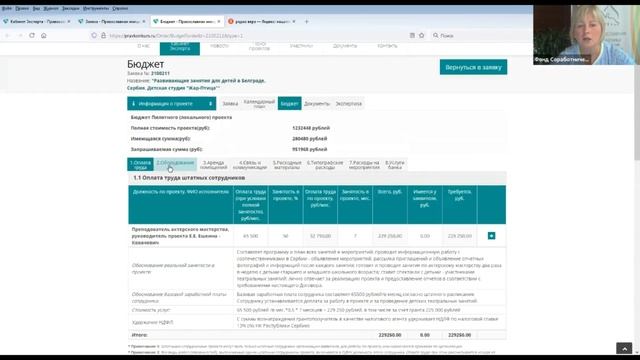Click the webcam video thumbnail
Image resolution: width=640 pixels, height=360 pixels.
(x=587, y=35)
